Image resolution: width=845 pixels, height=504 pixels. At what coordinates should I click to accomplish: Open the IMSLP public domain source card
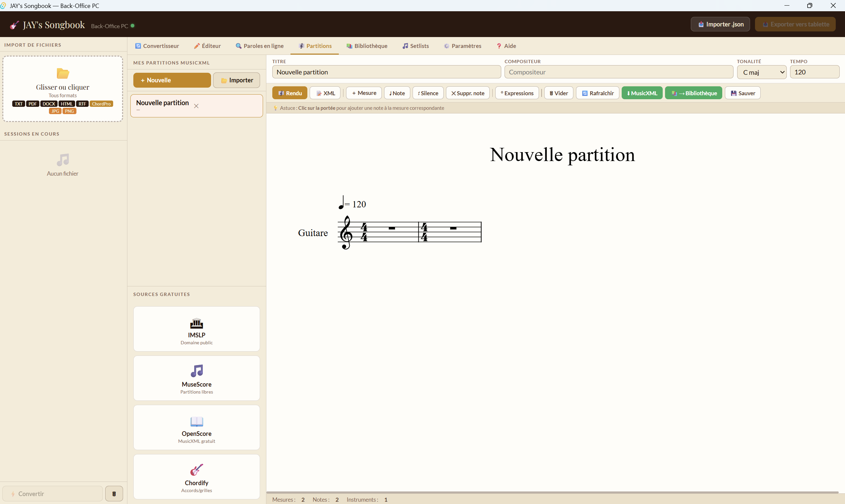point(197,329)
